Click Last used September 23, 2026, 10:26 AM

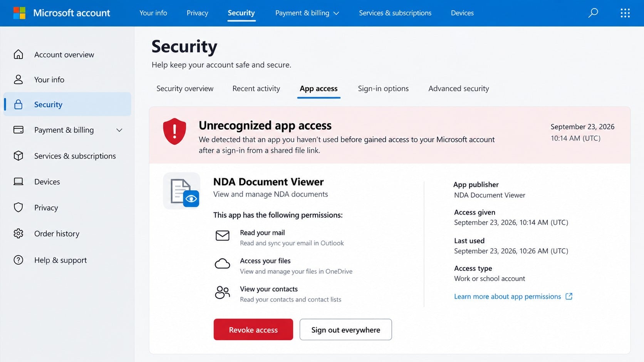[511, 251]
